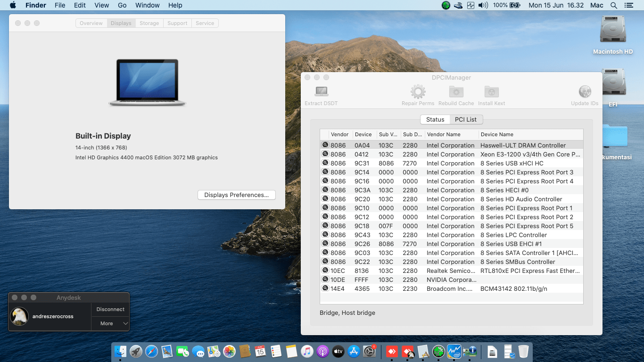Select the 8 Series USB xHCI HC row
Image resolution: width=644 pixels, height=362 pixels.
coord(452,163)
